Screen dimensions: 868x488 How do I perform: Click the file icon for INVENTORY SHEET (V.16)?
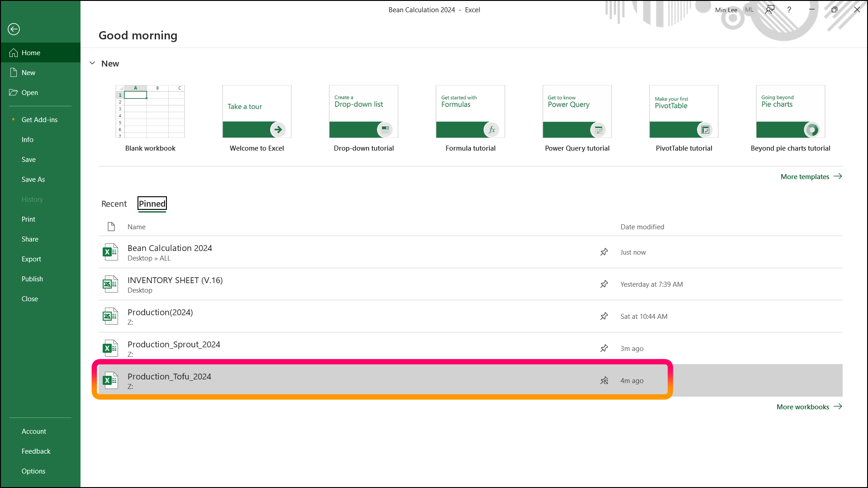pos(110,284)
